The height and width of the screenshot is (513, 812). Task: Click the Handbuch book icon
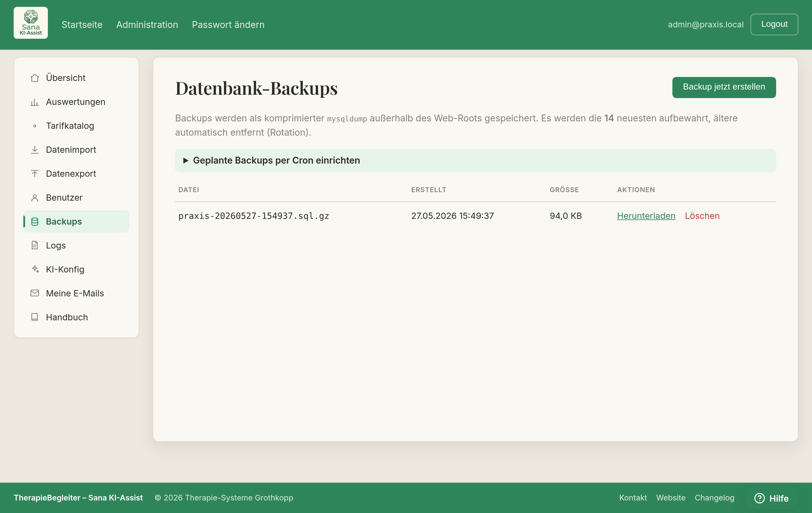(x=35, y=317)
